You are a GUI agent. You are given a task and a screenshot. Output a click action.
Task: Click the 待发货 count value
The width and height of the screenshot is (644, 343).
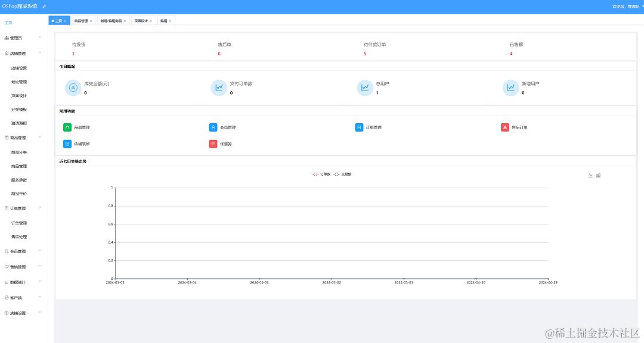point(73,54)
